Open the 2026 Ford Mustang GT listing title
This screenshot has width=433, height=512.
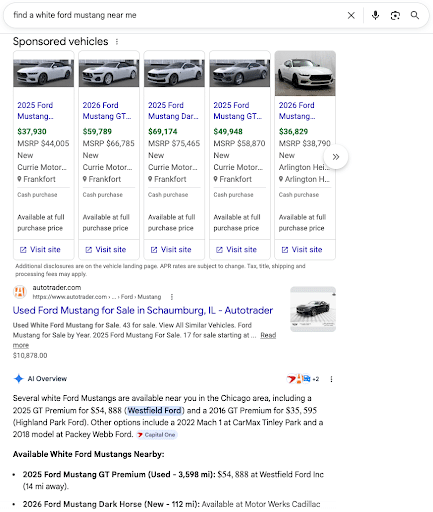[x=107, y=111]
